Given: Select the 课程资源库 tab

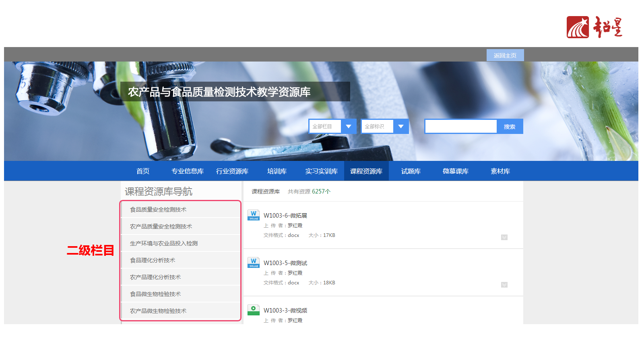Looking at the screenshot, I should 366,171.
